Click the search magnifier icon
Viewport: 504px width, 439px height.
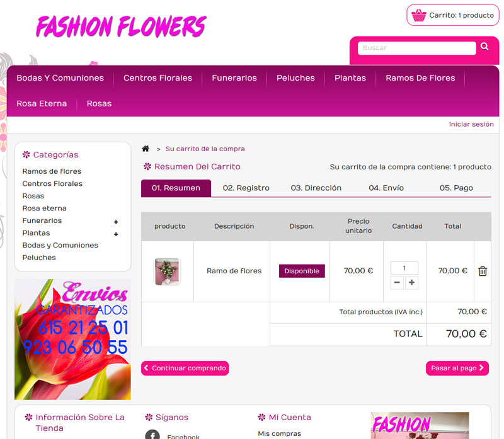click(x=484, y=47)
